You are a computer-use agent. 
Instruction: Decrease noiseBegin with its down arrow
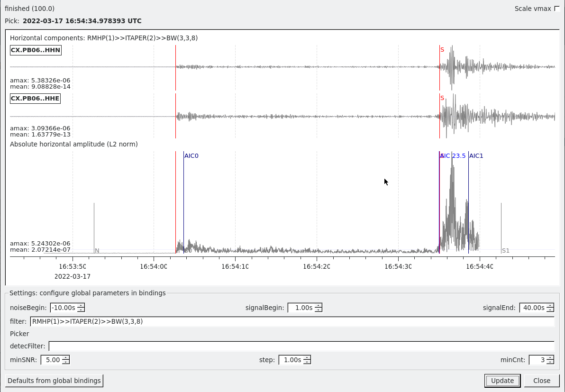81,310
